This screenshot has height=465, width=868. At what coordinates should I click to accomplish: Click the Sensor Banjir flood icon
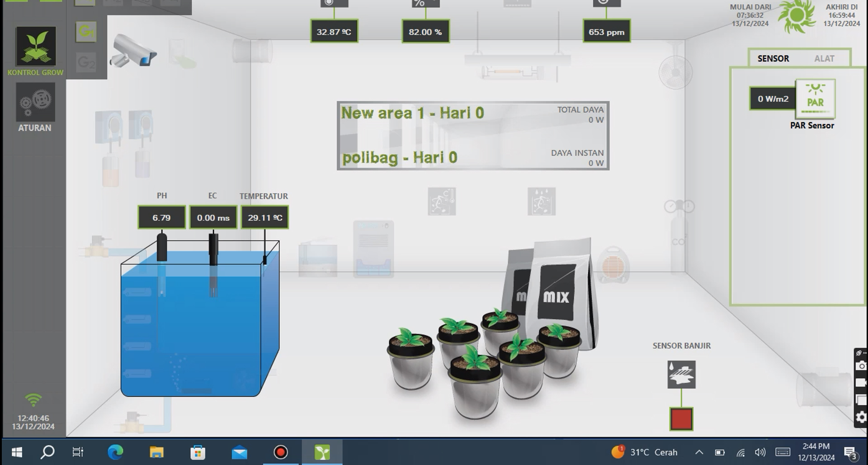[x=681, y=375]
